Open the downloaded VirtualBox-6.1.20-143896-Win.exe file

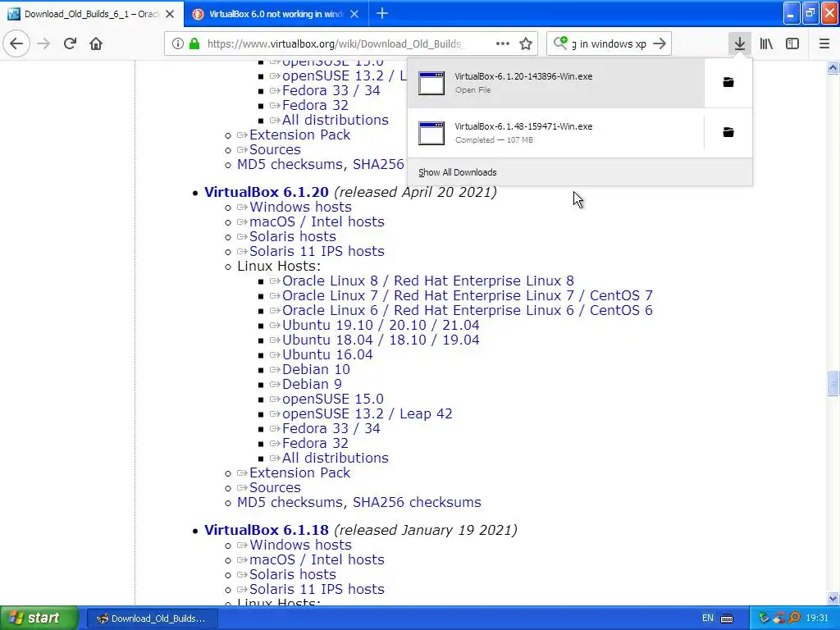coord(555,83)
